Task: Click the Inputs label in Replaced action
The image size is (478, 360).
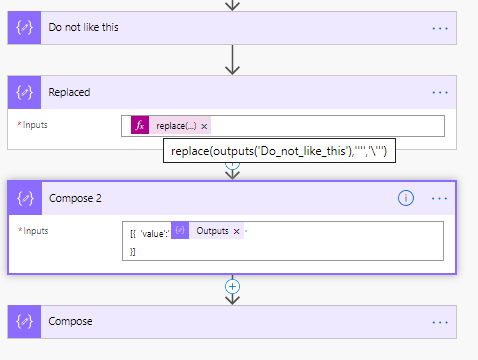Action: (x=35, y=125)
